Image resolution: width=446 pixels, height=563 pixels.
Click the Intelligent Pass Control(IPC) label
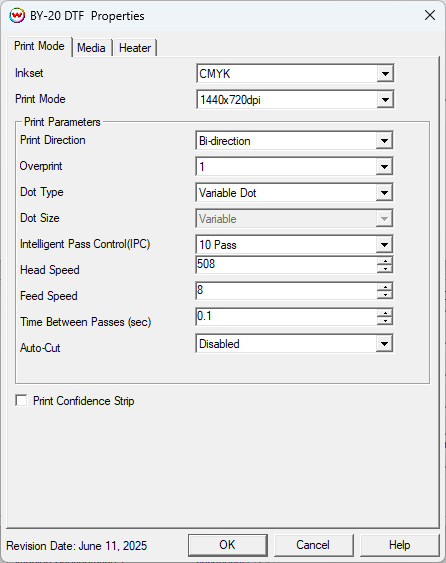tap(85, 244)
